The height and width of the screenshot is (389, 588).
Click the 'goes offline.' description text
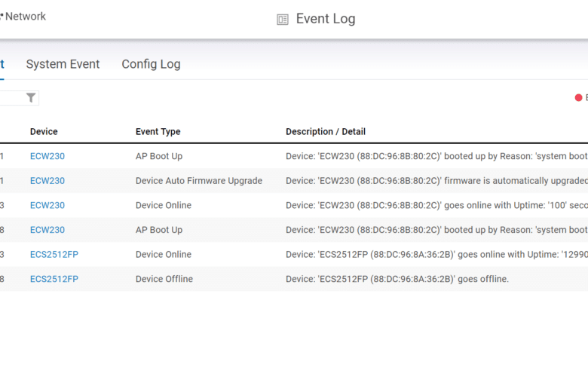click(x=397, y=279)
